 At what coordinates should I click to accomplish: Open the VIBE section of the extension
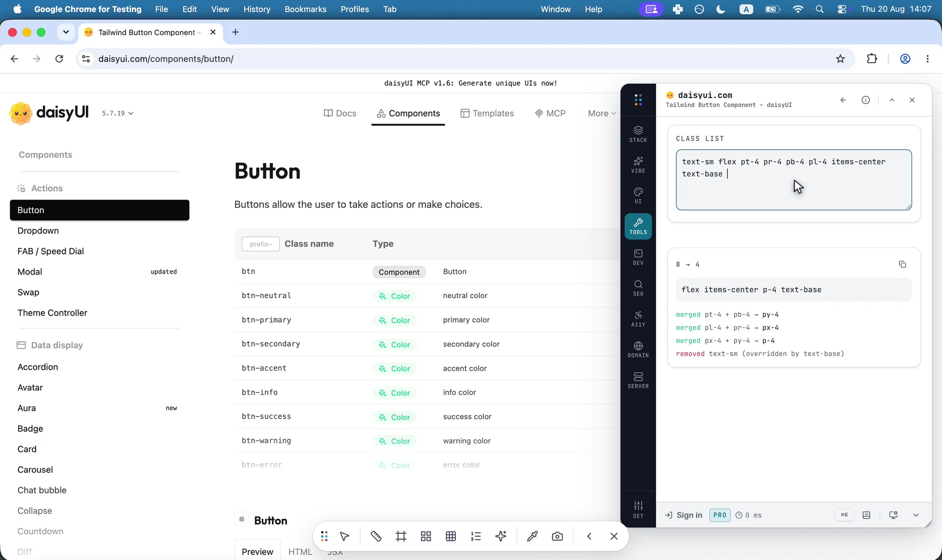(638, 165)
